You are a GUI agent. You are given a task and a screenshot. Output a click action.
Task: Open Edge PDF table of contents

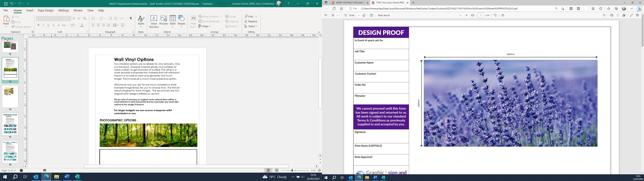(x=326, y=15)
